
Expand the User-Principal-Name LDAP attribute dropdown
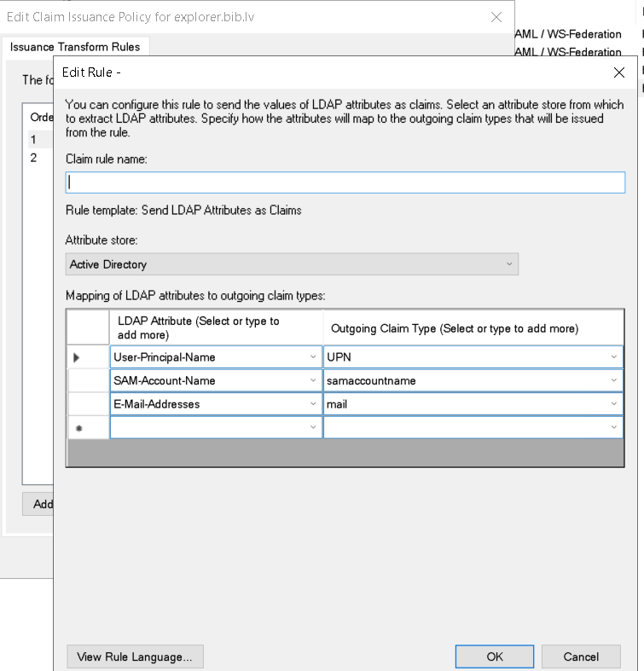(x=313, y=357)
